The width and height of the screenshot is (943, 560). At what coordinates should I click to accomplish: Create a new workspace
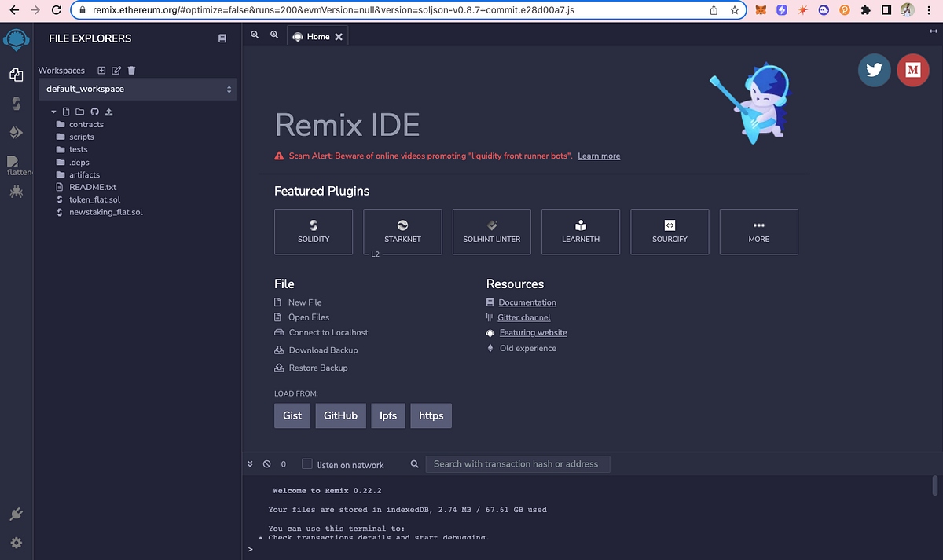tap(101, 70)
